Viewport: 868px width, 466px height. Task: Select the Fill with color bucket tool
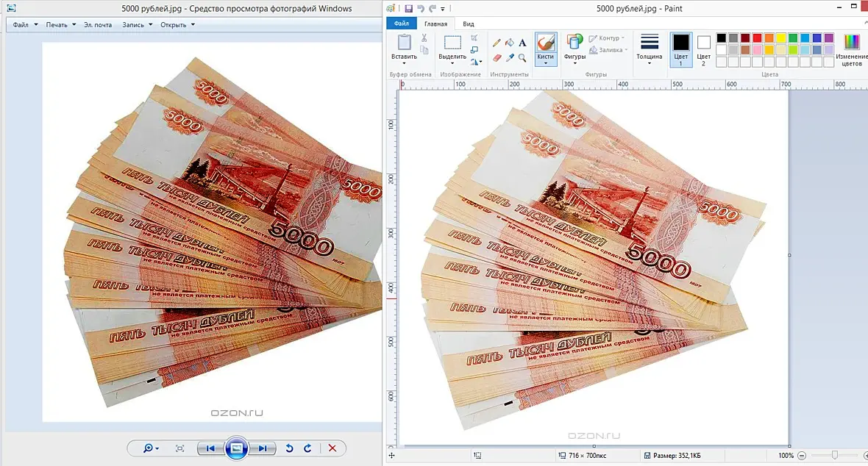tap(509, 43)
